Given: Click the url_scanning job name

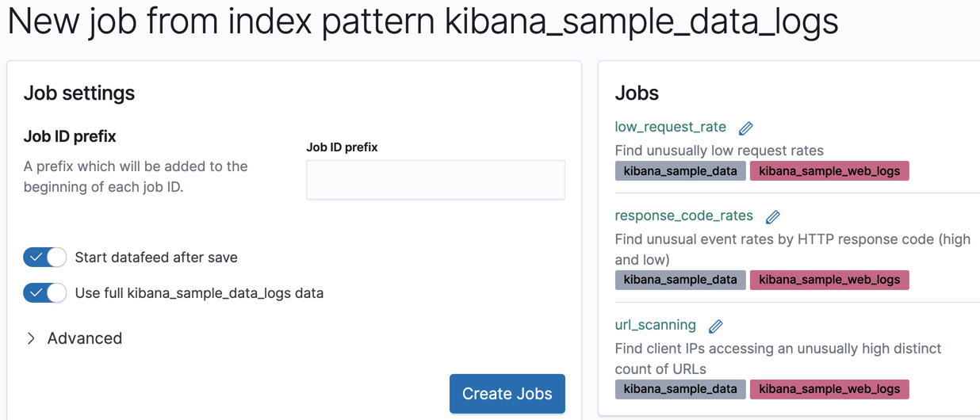Looking at the screenshot, I should pyautogui.click(x=655, y=325).
